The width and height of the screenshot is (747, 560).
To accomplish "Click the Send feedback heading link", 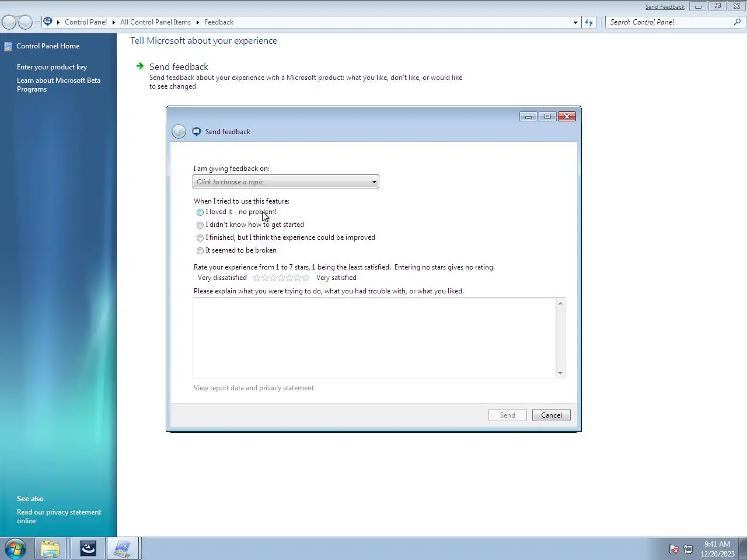I will [179, 66].
